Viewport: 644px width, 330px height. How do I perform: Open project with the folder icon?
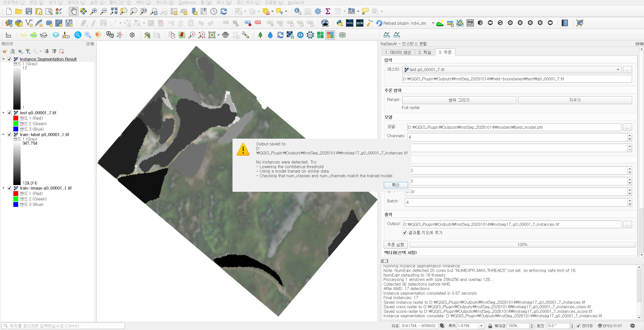pyautogui.click(x=19, y=11)
